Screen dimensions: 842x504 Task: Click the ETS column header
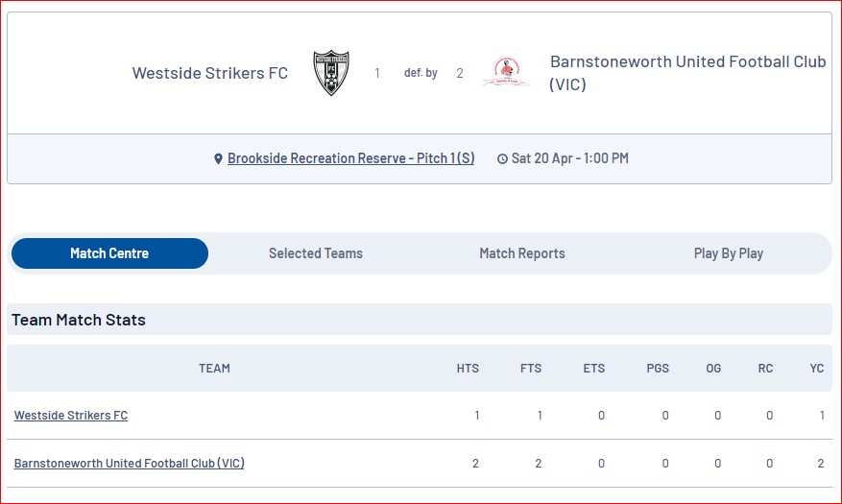coord(594,369)
